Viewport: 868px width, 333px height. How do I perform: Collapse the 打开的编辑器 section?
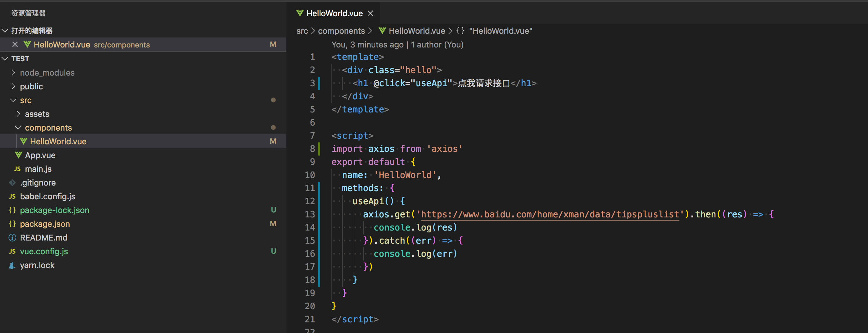point(5,31)
